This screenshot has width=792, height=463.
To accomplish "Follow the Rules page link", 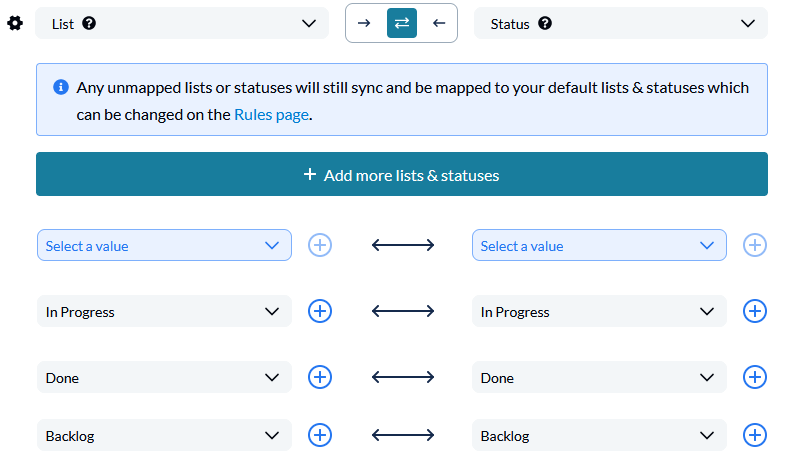I will pyautogui.click(x=272, y=115).
